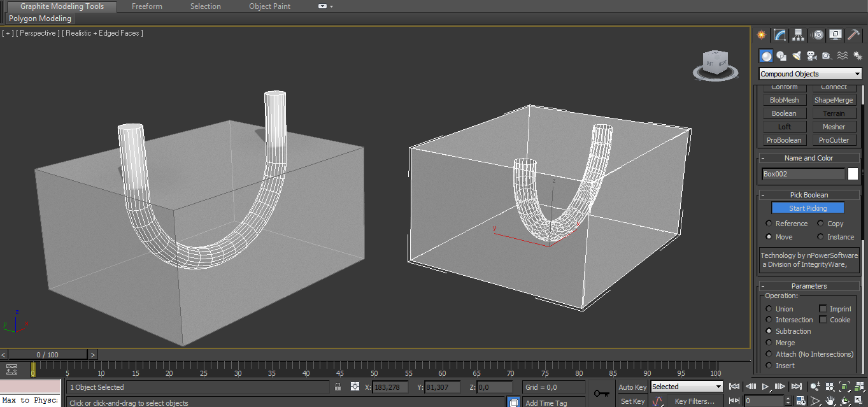
Task: Open the Create command panel tab
Action: click(761, 35)
